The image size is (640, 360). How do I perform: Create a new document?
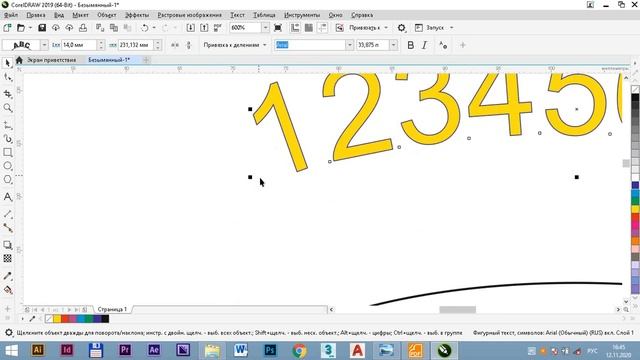click(x=7, y=28)
